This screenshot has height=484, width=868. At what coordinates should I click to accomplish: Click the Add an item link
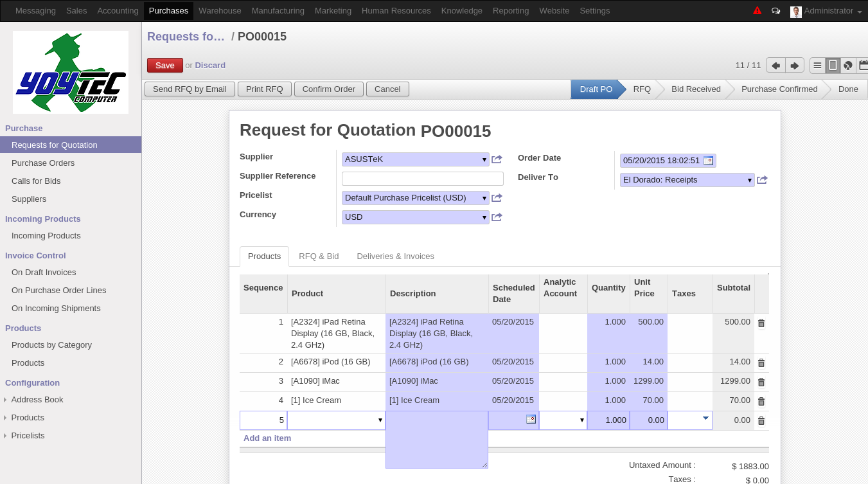coord(267,438)
